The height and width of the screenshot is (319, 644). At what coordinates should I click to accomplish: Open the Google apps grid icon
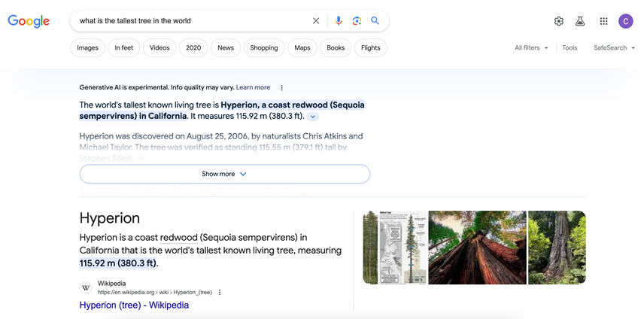[x=603, y=21]
